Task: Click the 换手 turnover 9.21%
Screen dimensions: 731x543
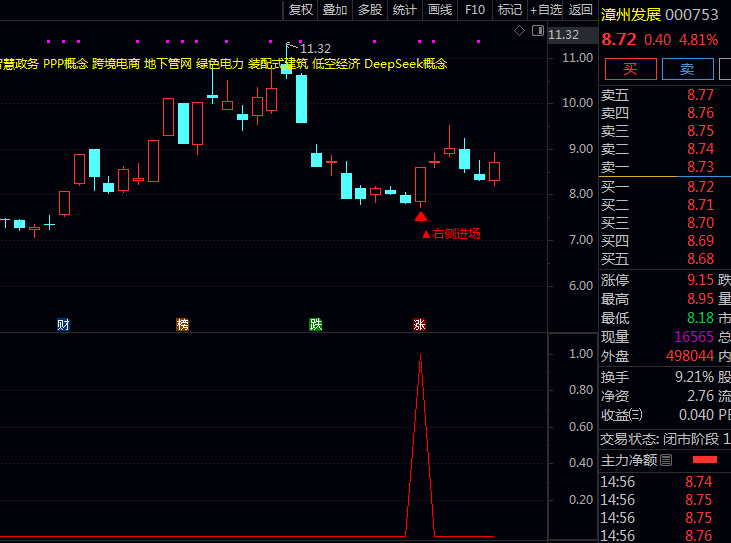Action: pyautogui.click(x=695, y=377)
